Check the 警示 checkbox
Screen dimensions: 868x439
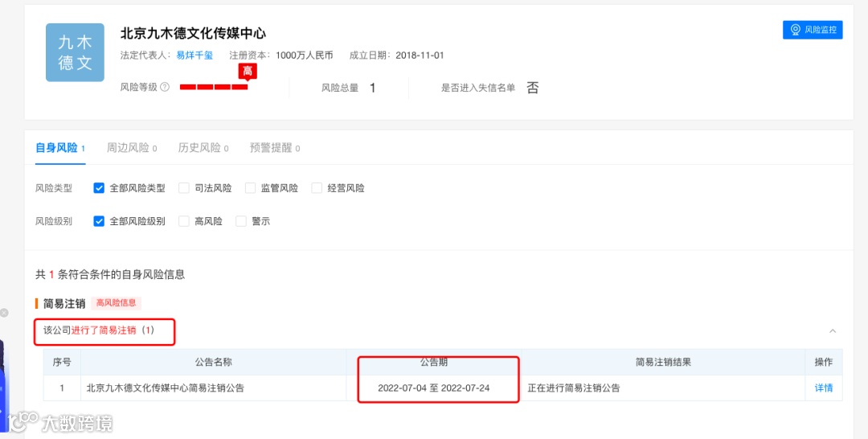pyautogui.click(x=241, y=221)
